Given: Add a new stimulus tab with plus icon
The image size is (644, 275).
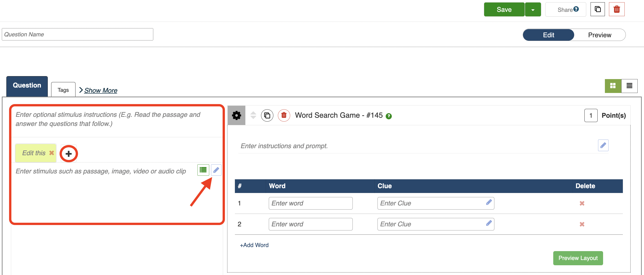Looking at the screenshot, I should [x=68, y=154].
